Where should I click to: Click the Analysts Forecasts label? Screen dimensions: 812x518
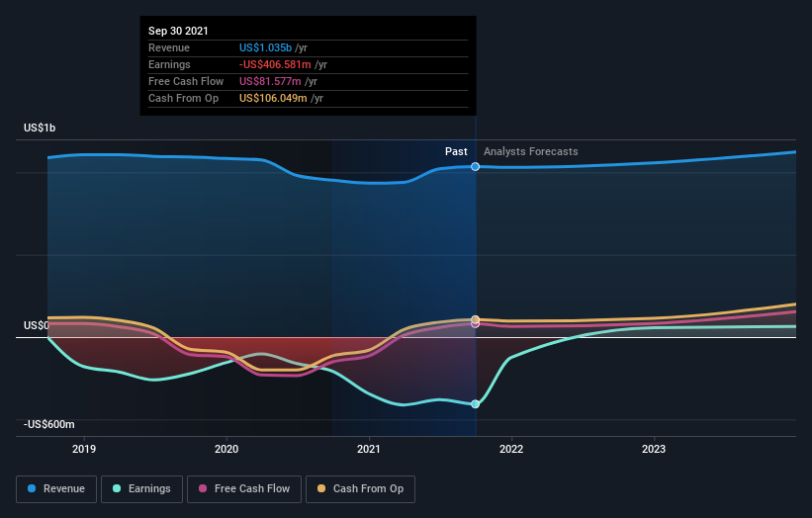point(531,151)
